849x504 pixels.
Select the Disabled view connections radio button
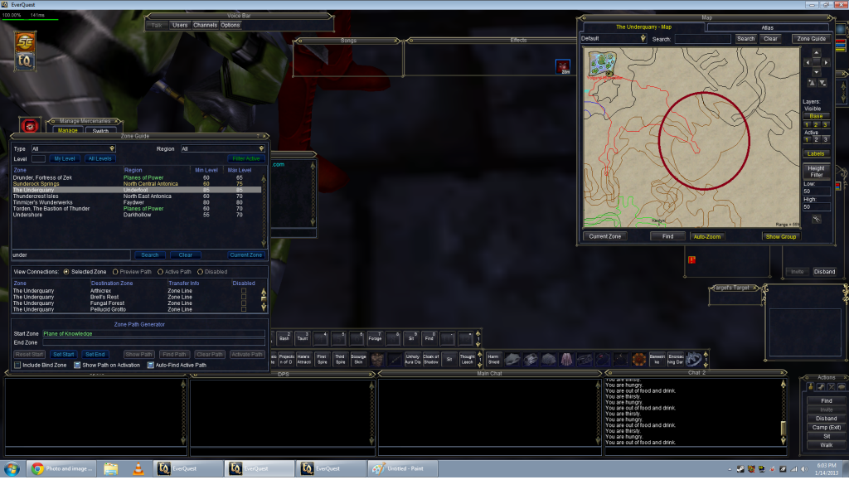pyautogui.click(x=201, y=272)
